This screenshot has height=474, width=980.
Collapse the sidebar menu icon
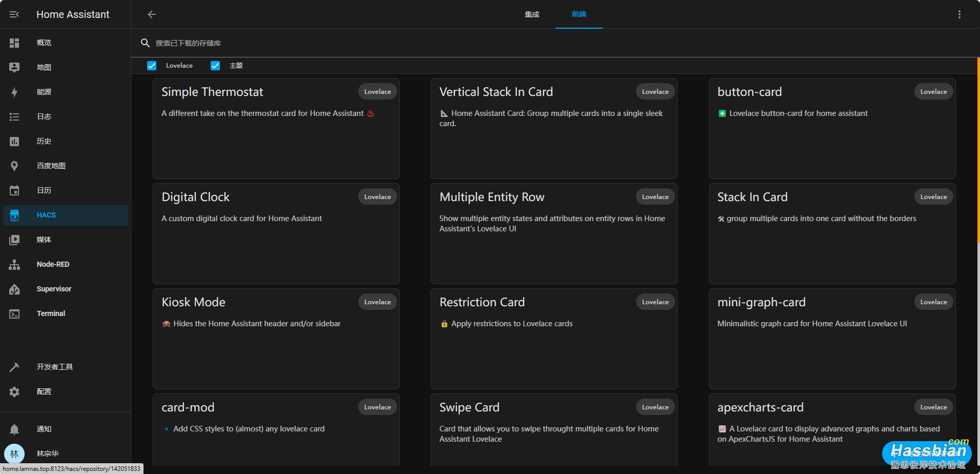click(14, 14)
